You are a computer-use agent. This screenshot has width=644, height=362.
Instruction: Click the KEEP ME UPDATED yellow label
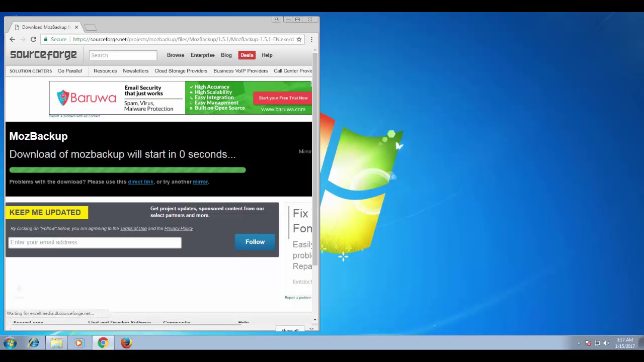pos(47,213)
